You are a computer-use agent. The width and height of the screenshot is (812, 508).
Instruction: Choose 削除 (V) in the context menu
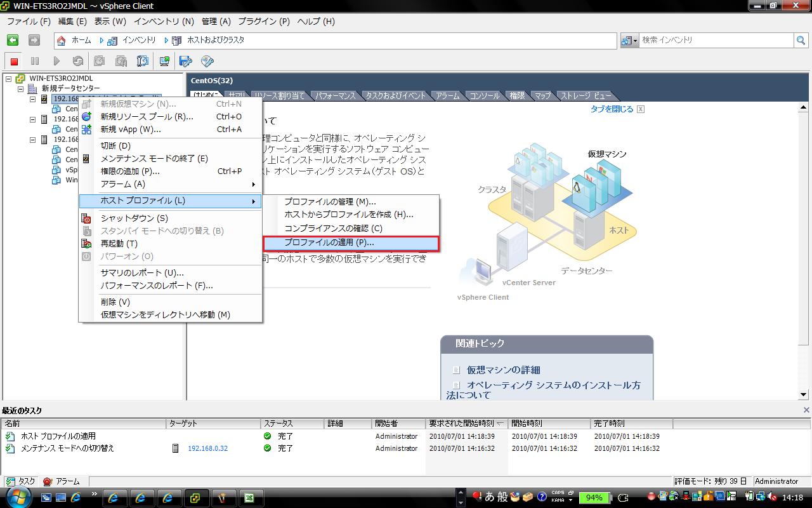pos(170,302)
